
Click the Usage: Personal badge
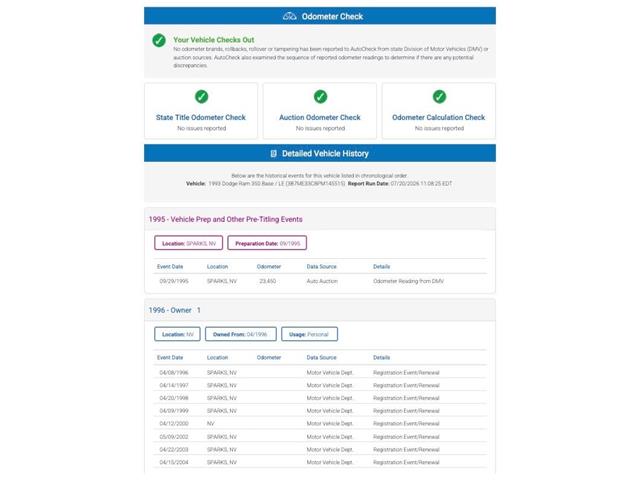(x=309, y=334)
